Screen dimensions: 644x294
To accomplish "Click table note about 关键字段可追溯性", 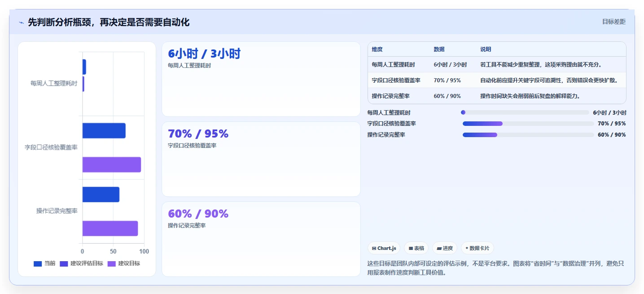I will [x=549, y=80].
